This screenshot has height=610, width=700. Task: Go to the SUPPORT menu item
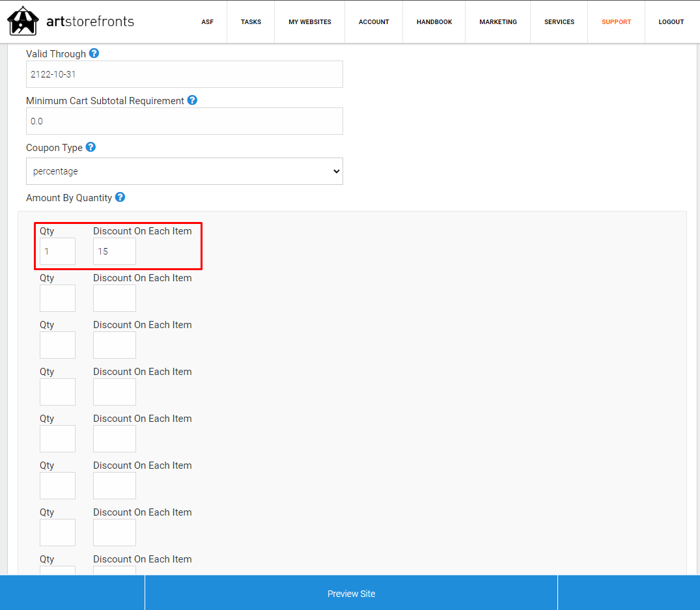click(x=616, y=22)
